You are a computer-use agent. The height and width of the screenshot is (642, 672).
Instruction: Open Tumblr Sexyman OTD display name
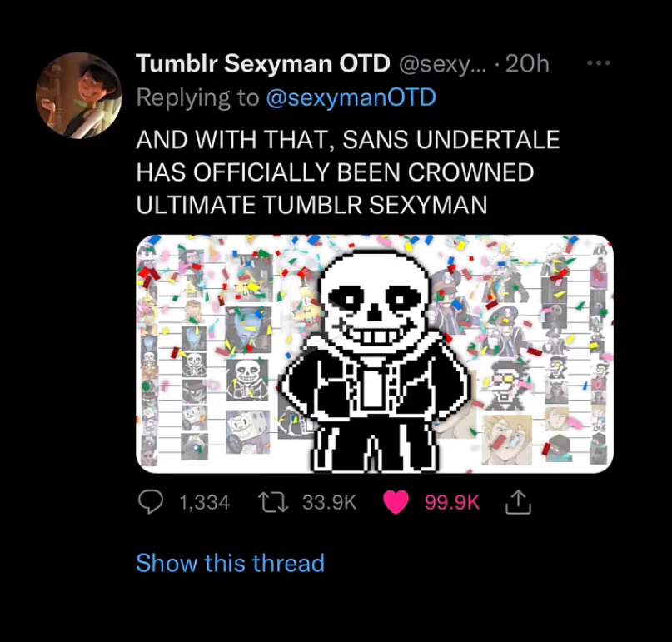click(262, 63)
